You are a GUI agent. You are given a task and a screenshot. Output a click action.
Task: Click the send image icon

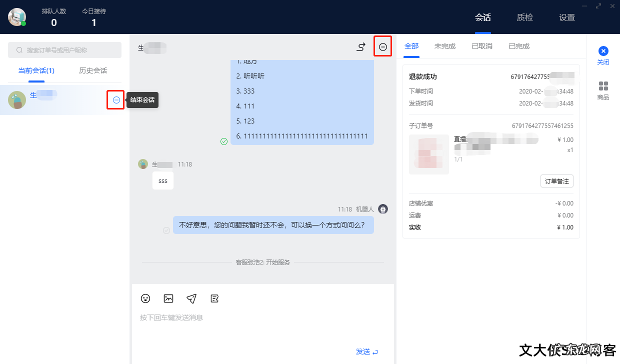[x=168, y=298]
